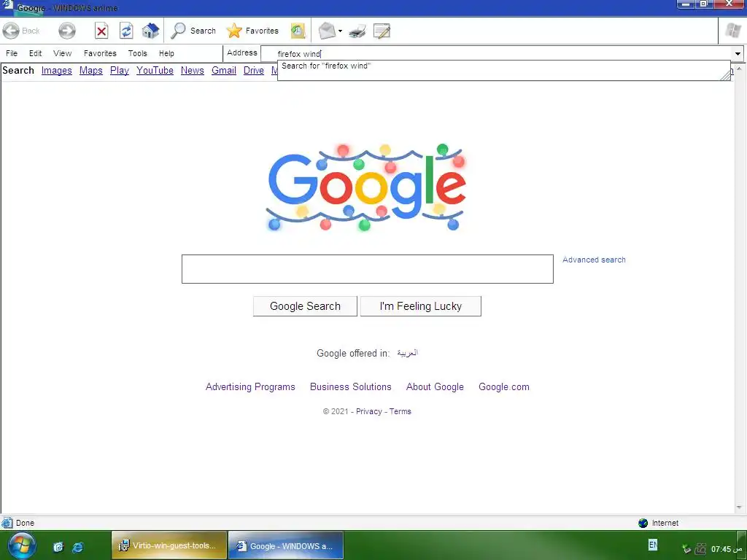Open the Search pane with magnifier icon

click(x=193, y=31)
